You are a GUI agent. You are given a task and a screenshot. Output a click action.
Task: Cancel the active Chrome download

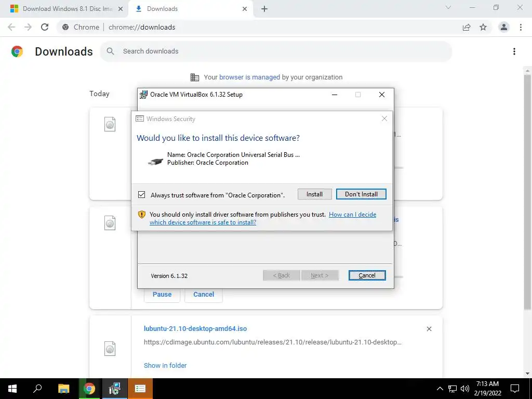click(x=204, y=295)
